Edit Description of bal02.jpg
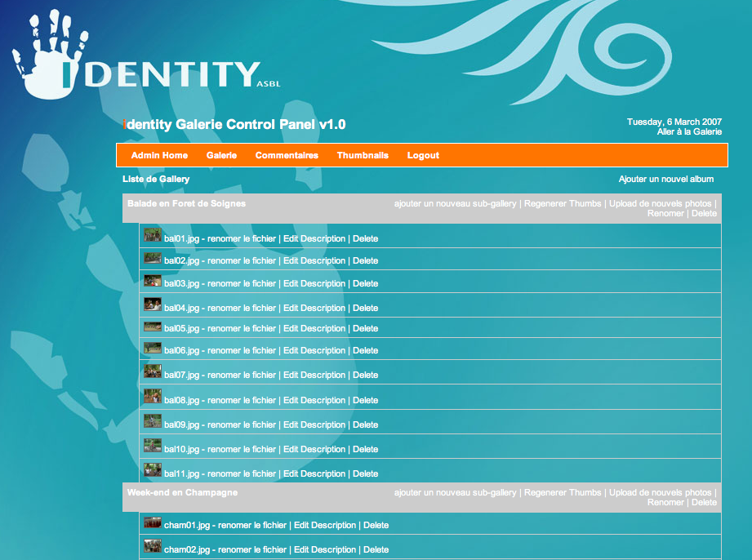The image size is (752, 560). (314, 260)
